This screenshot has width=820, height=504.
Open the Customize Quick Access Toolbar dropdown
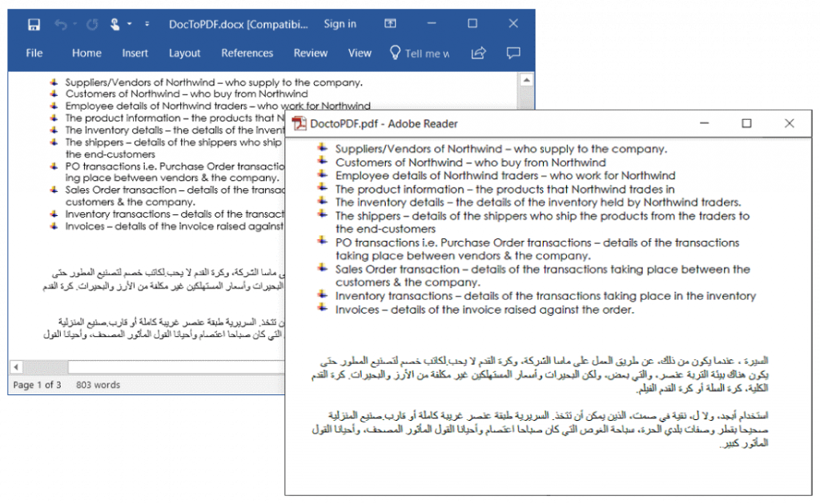[147, 24]
